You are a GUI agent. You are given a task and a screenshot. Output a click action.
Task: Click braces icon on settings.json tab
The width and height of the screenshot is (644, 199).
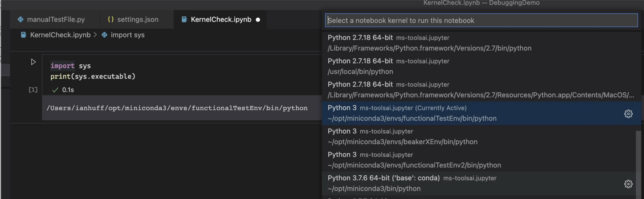click(x=111, y=20)
